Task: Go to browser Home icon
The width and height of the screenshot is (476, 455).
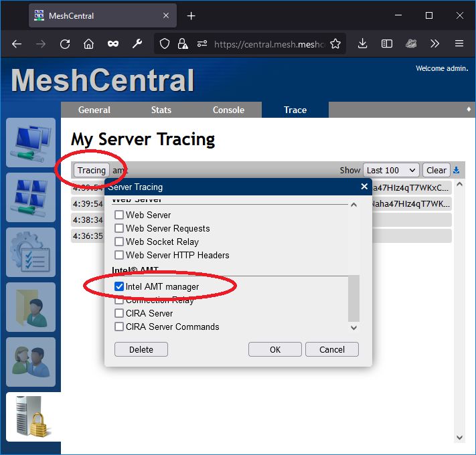Action: (88, 44)
